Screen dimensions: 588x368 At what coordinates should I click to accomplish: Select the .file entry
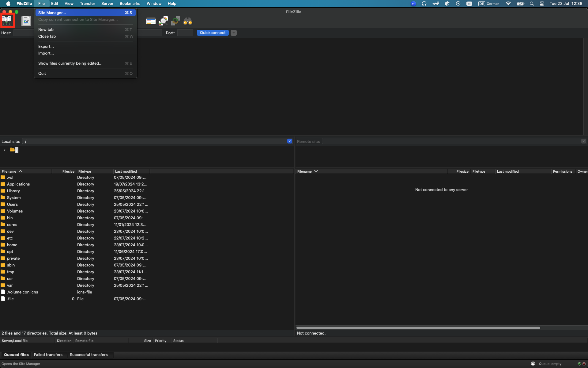tap(147, 299)
